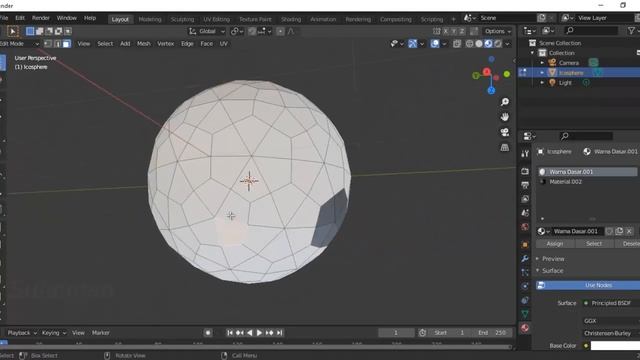640x360 pixels.
Task: Toggle X axis mirror option
Action: [x=446, y=31]
